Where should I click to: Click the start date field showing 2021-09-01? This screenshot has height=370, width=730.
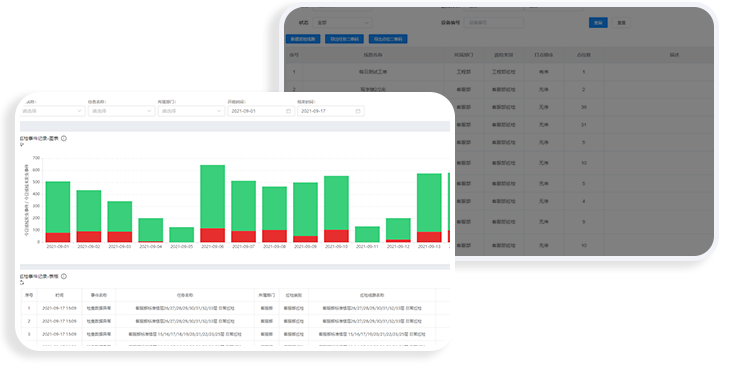pos(261,111)
